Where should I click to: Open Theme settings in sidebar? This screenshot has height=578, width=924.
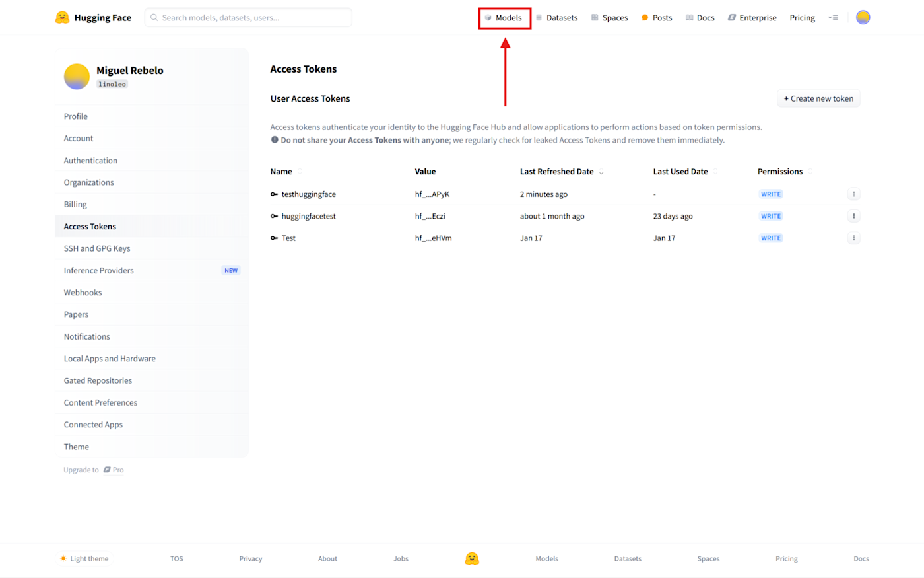tap(152, 447)
